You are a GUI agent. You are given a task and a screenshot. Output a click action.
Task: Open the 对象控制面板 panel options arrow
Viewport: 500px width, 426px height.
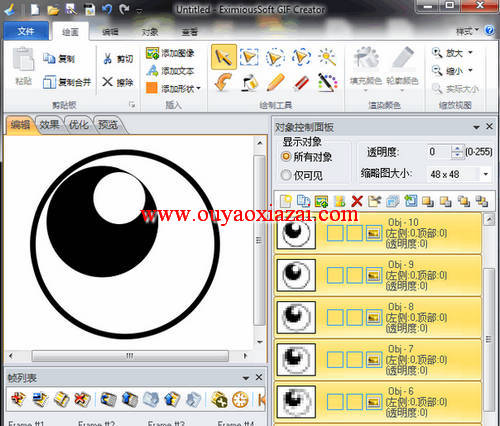point(476,127)
